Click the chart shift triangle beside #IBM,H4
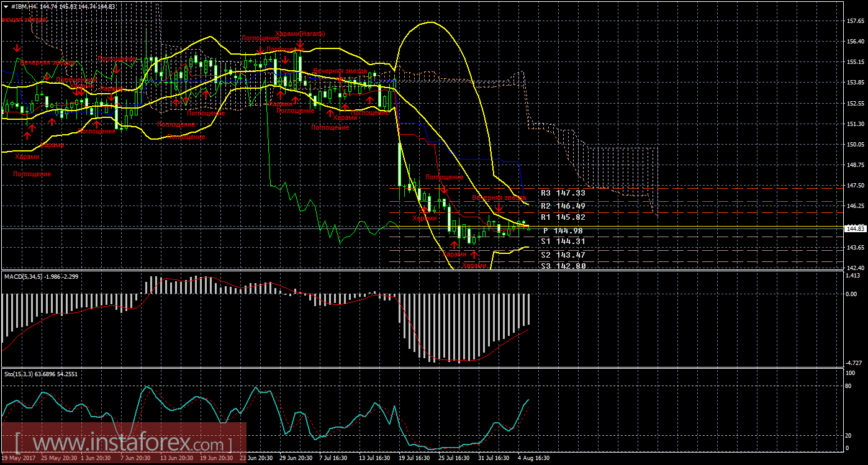The width and height of the screenshot is (868, 465). [x=6, y=6]
